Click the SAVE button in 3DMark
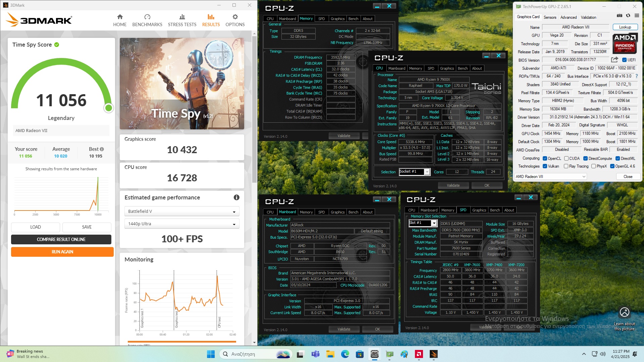The image size is (644, 362). coord(87,227)
